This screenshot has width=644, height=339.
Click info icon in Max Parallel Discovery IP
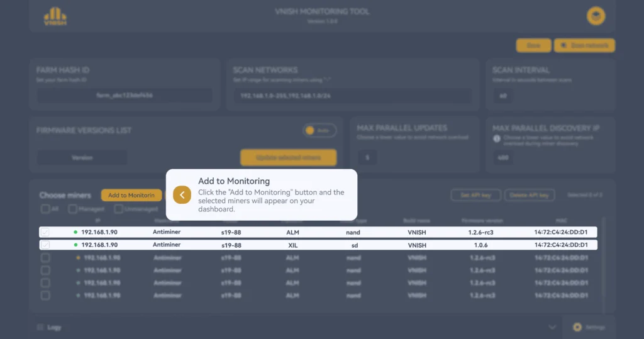[x=497, y=139]
